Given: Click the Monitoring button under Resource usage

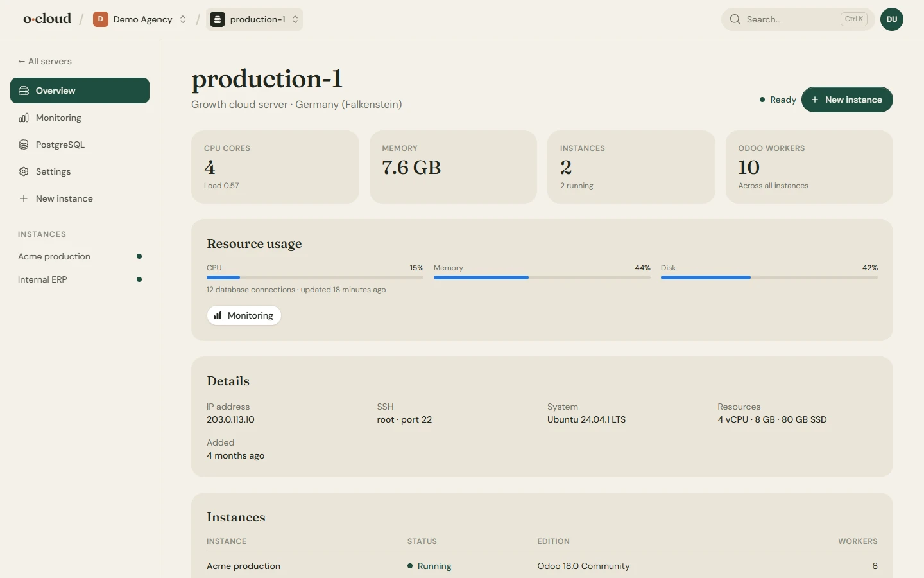Looking at the screenshot, I should click(x=244, y=315).
